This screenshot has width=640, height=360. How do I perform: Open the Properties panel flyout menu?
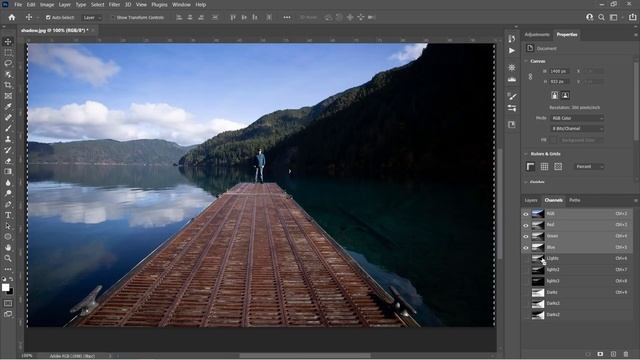[x=636, y=35]
